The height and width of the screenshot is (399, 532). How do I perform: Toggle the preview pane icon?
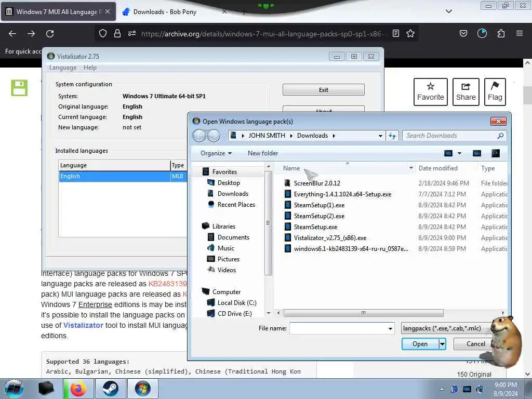click(477, 153)
